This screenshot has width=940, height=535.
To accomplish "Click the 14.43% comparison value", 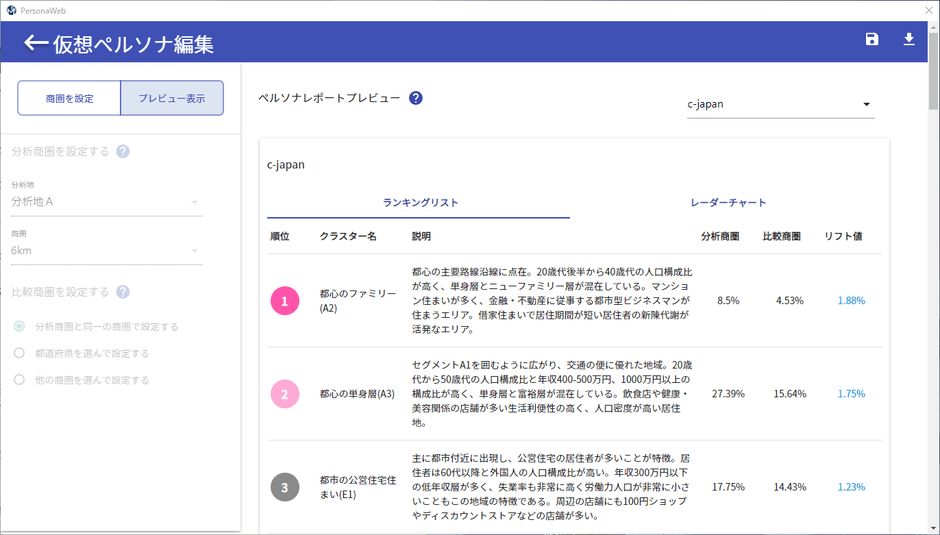I will 790,487.
